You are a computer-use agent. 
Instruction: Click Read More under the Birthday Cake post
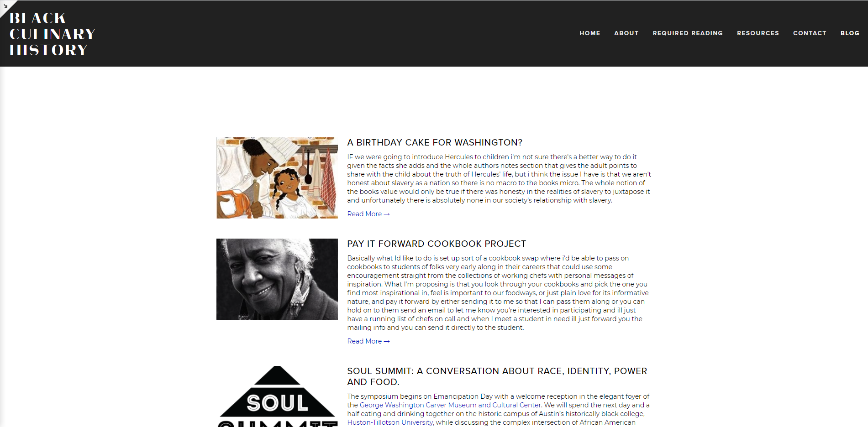[x=364, y=214]
